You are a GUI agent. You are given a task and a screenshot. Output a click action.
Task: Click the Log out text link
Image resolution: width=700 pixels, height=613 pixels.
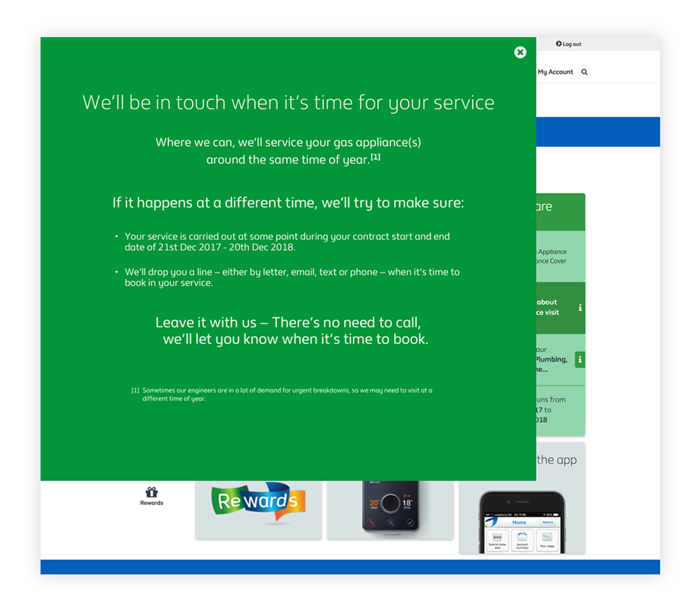(x=572, y=44)
